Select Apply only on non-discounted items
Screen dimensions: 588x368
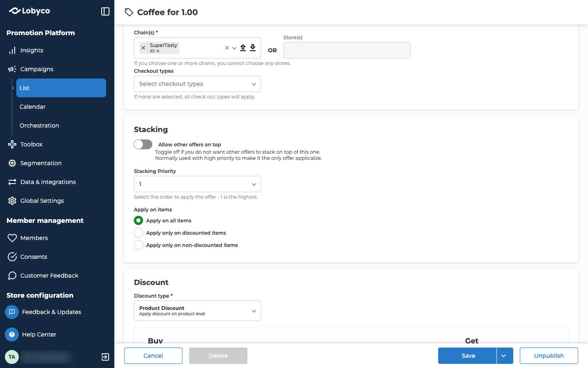138,245
